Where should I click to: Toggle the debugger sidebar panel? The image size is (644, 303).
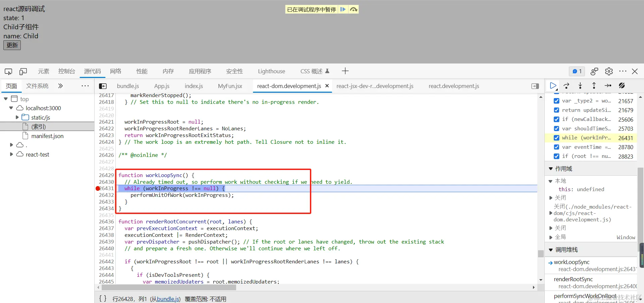pos(535,86)
